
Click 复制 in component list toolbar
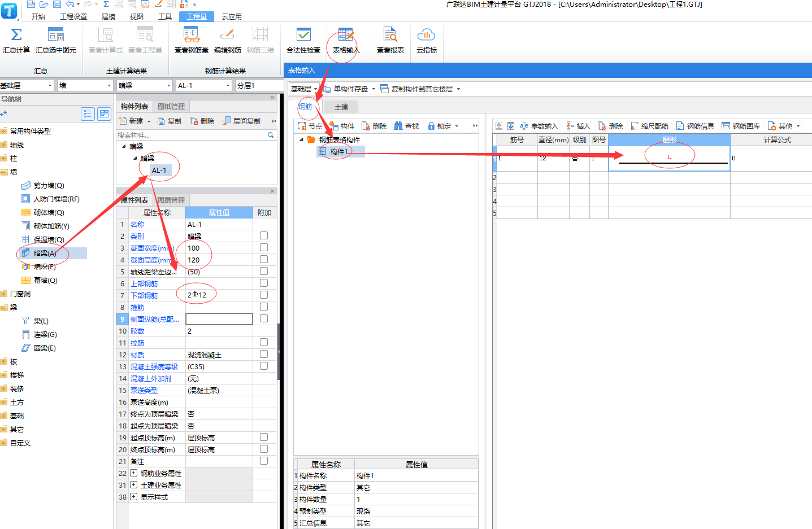pyautogui.click(x=170, y=121)
